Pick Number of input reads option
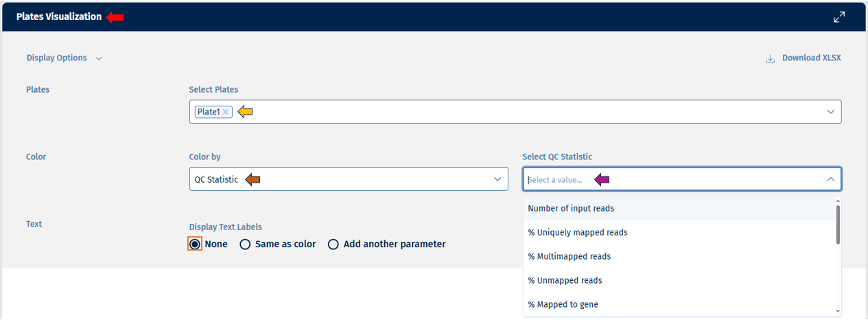Screen dimensions: 868x320 pos(571,208)
